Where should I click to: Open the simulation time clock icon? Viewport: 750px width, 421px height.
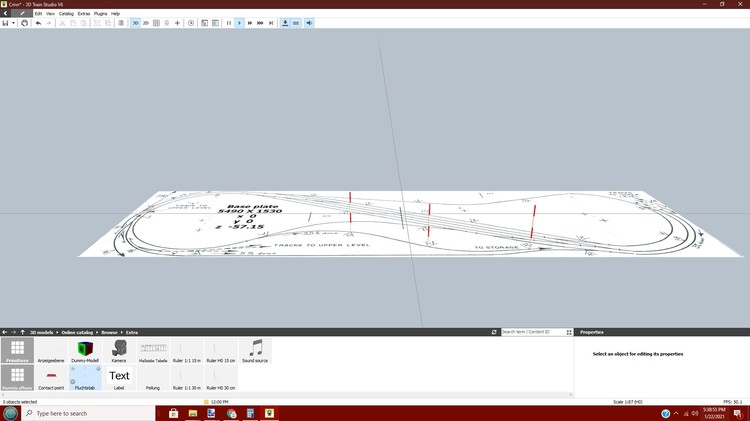191,22
